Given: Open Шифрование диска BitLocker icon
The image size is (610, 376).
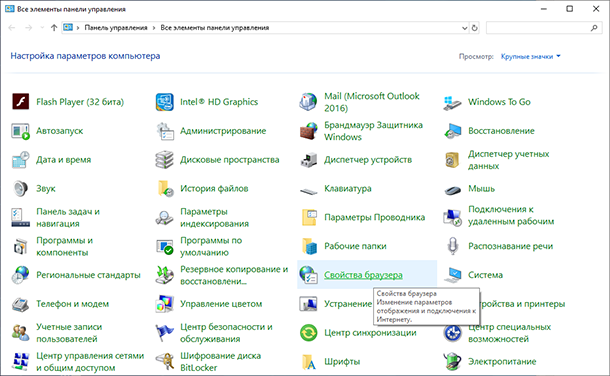Looking at the screenshot, I should pyautogui.click(x=165, y=362).
